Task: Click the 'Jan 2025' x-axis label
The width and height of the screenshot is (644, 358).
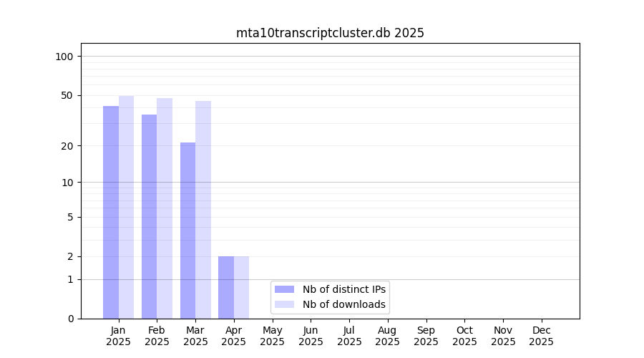Action: (x=118, y=336)
